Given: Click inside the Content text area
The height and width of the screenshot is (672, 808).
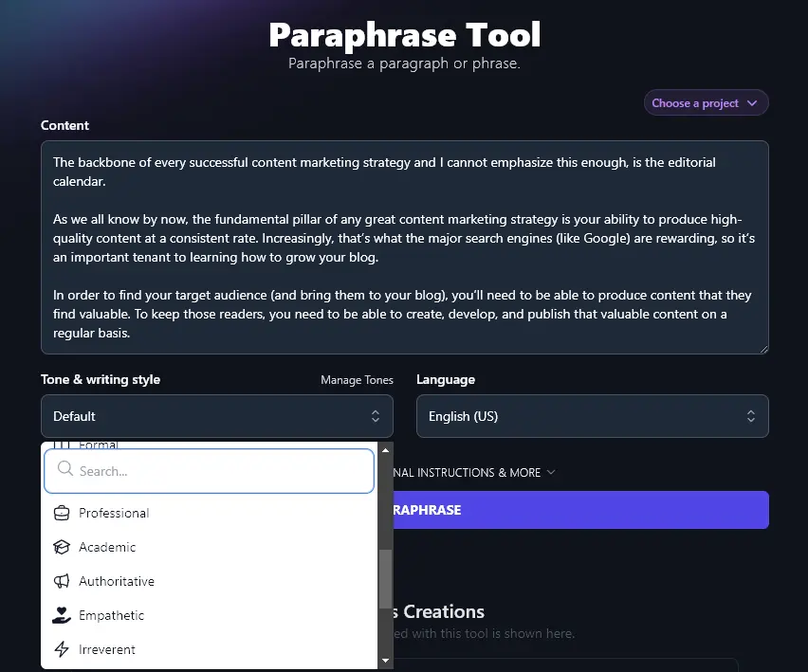Looking at the screenshot, I should pyautogui.click(x=404, y=246).
